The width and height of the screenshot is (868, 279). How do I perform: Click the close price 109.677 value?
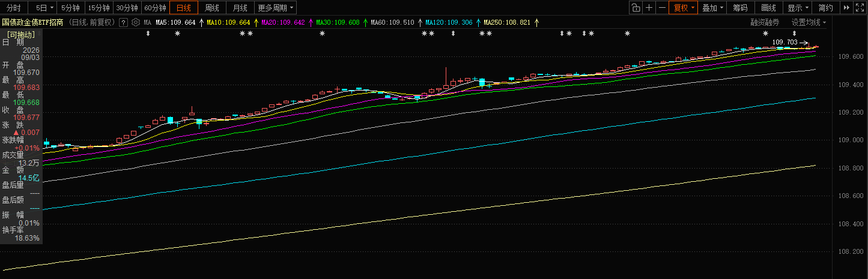26,118
